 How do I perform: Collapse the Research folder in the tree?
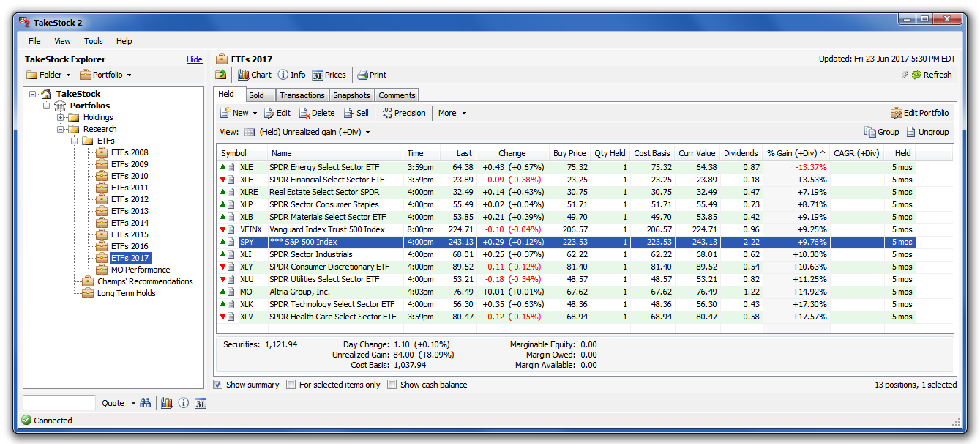point(61,129)
